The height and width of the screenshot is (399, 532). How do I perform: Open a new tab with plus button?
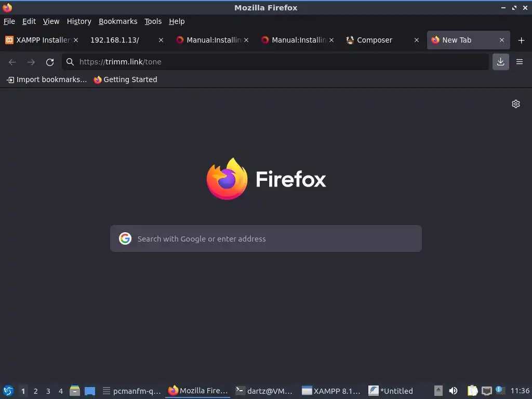(x=522, y=41)
